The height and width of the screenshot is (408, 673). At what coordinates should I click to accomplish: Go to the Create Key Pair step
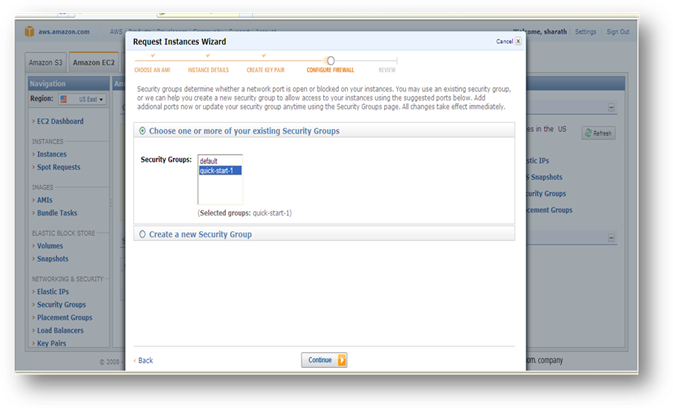click(x=265, y=70)
